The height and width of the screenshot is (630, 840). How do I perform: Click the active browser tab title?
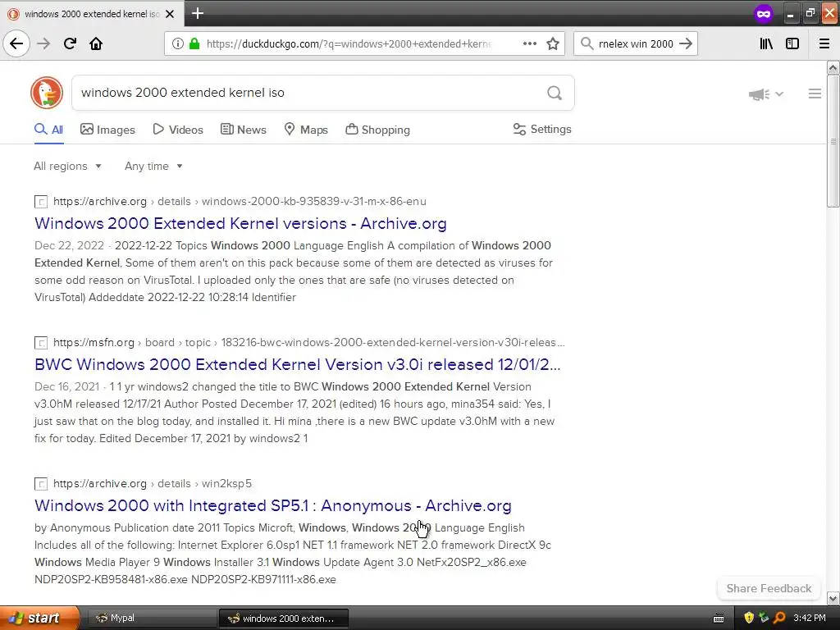point(92,14)
